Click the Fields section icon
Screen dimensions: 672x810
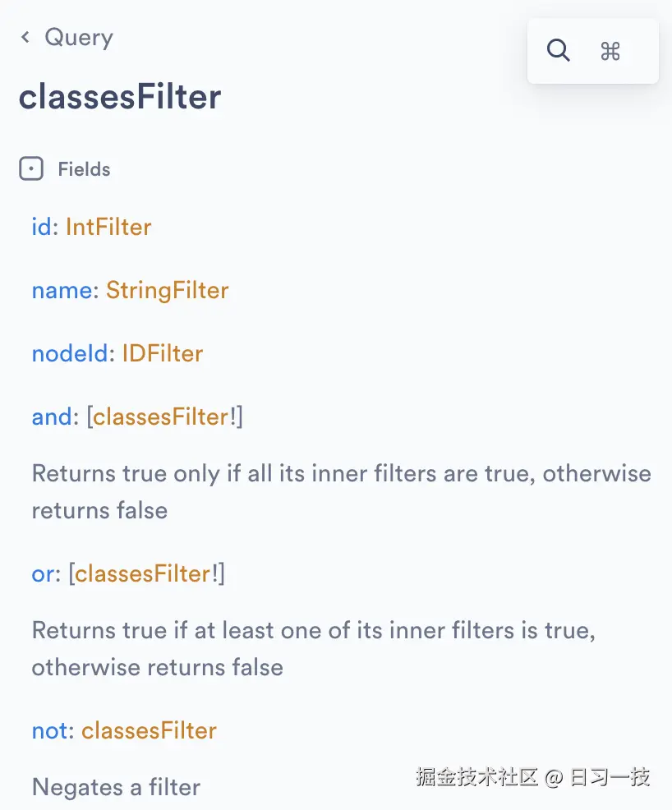point(31,168)
